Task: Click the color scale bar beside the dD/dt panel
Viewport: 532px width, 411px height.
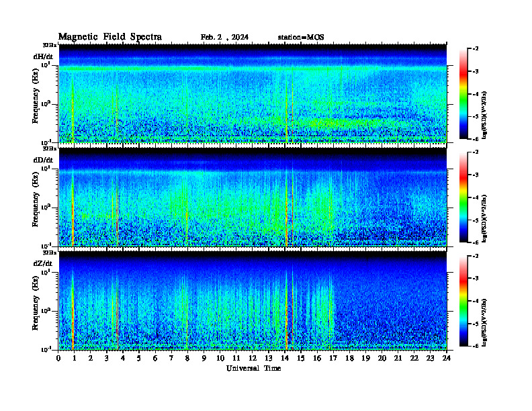Action: (x=463, y=197)
